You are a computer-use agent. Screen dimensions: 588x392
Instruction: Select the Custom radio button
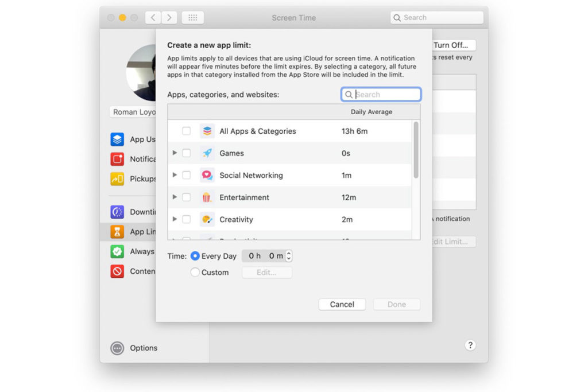pos(195,272)
